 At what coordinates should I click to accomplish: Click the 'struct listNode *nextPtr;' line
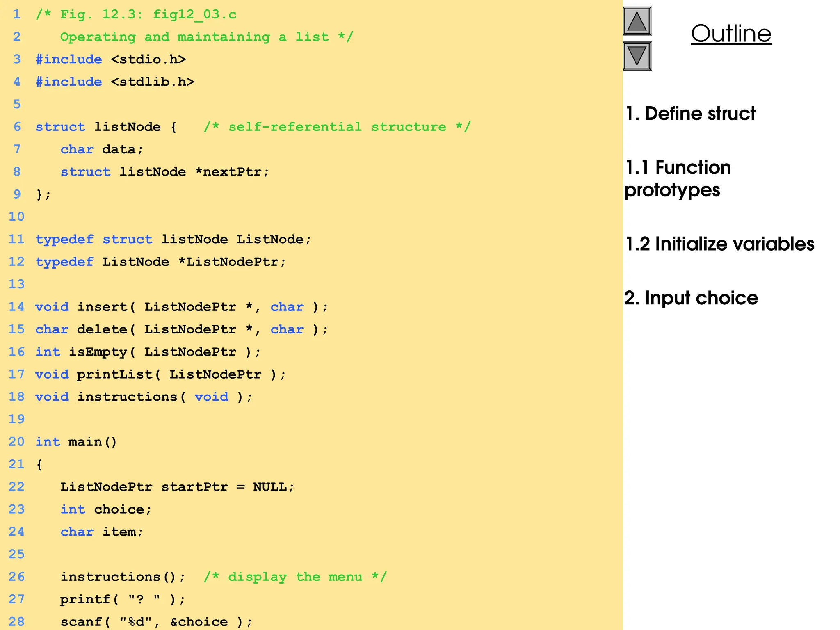click(165, 172)
